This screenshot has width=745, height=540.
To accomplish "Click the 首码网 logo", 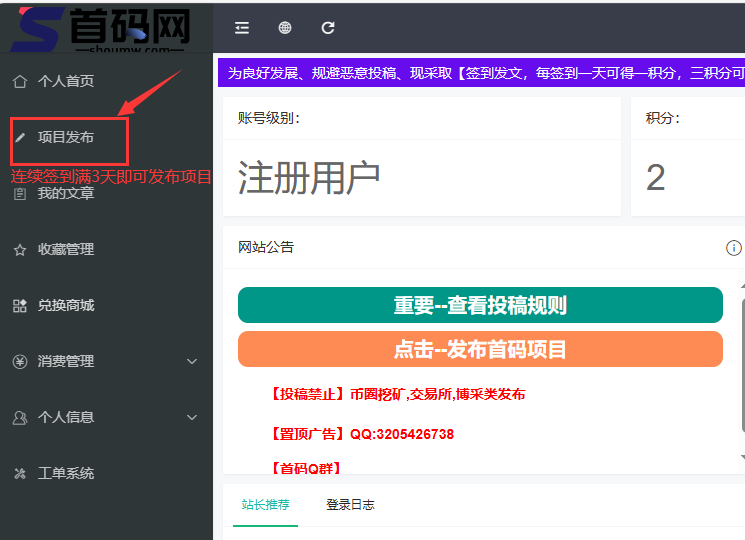I will [101, 28].
